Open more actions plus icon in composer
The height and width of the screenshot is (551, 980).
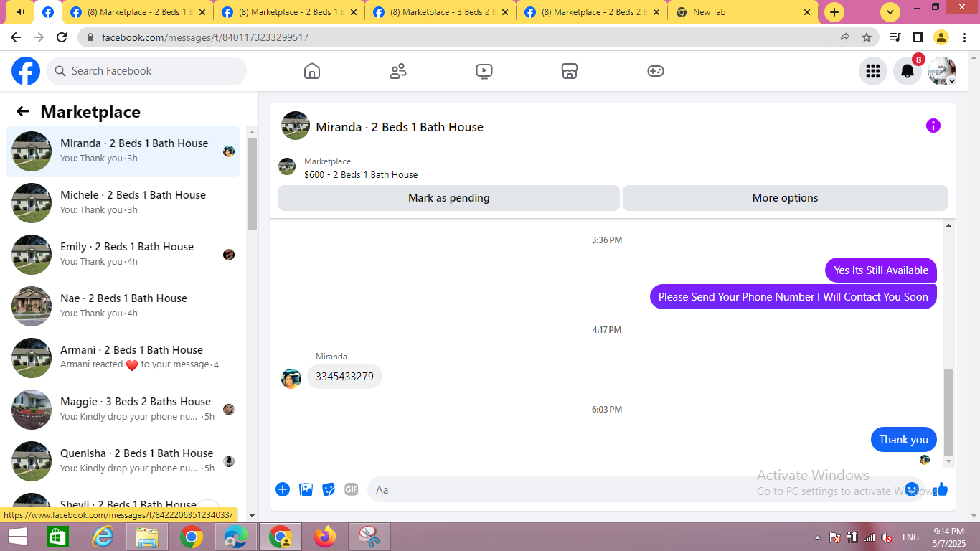coord(283,489)
